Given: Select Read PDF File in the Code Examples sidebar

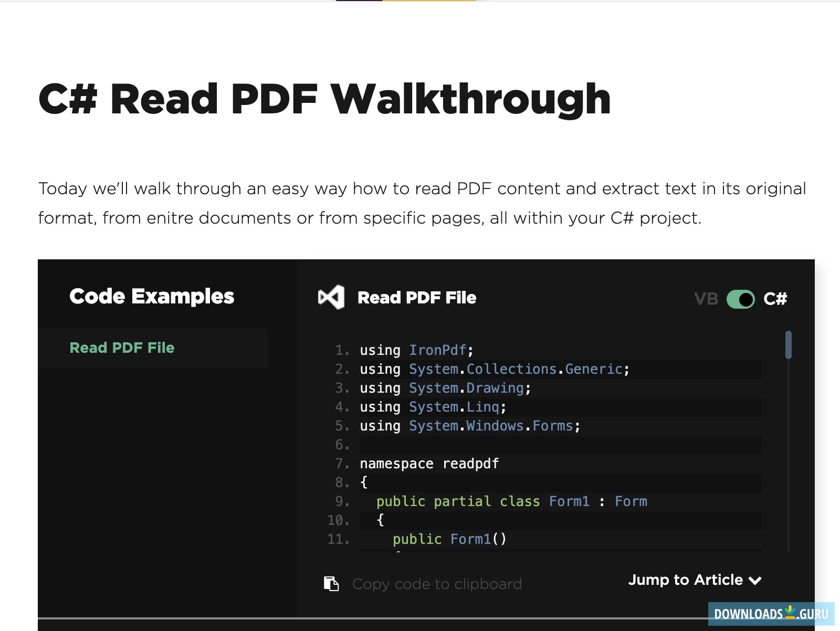Looking at the screenshot, I should (x=122, y=348).
